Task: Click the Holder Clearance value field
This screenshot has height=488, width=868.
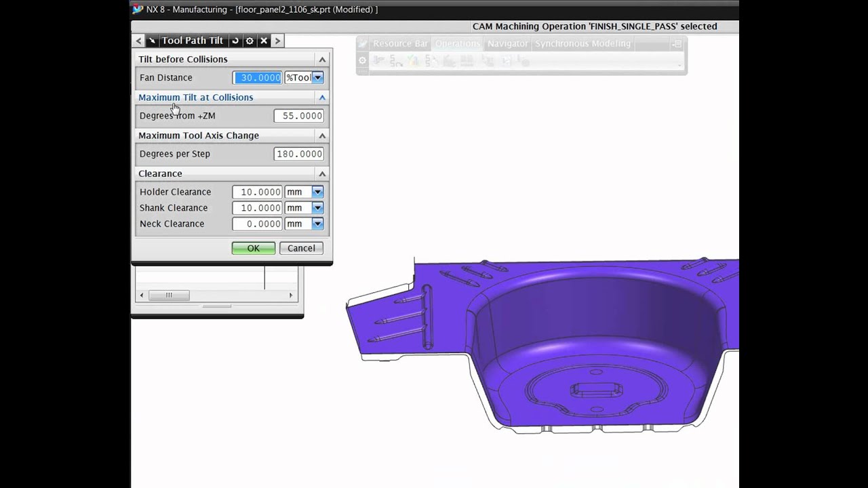Action: coord(257,192)
